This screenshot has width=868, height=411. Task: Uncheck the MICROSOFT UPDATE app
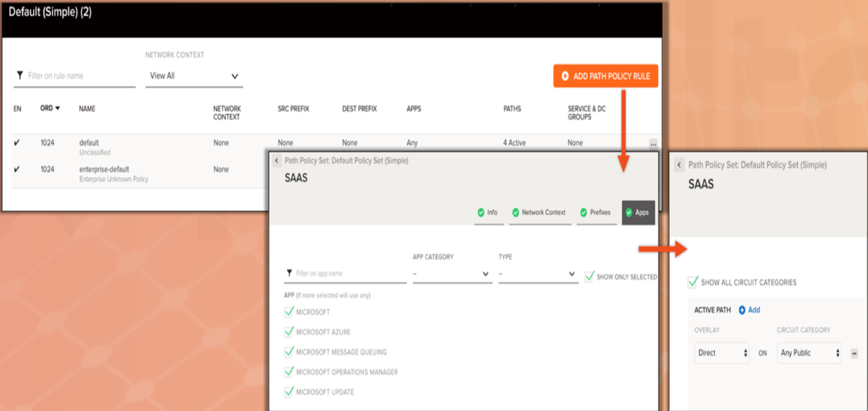click(289, 392)
